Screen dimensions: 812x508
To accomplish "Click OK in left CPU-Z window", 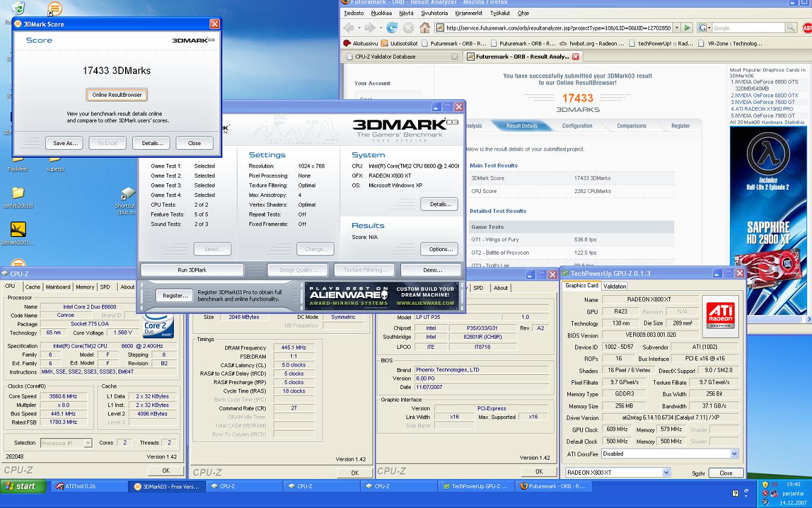I will coord(166,471).
